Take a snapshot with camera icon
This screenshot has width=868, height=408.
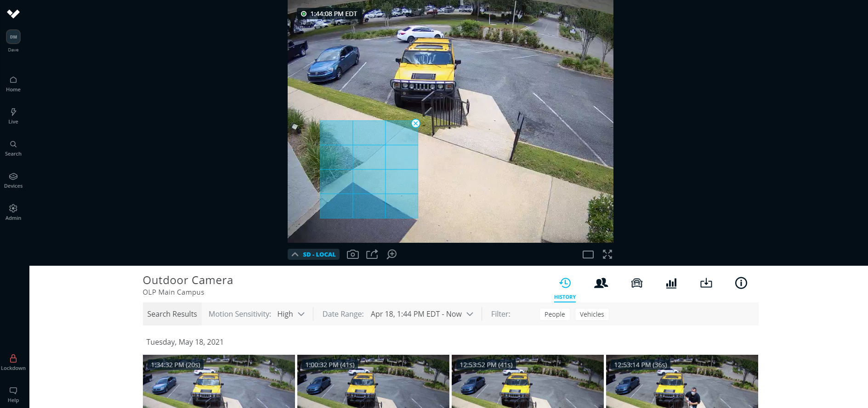coord(353,254)
